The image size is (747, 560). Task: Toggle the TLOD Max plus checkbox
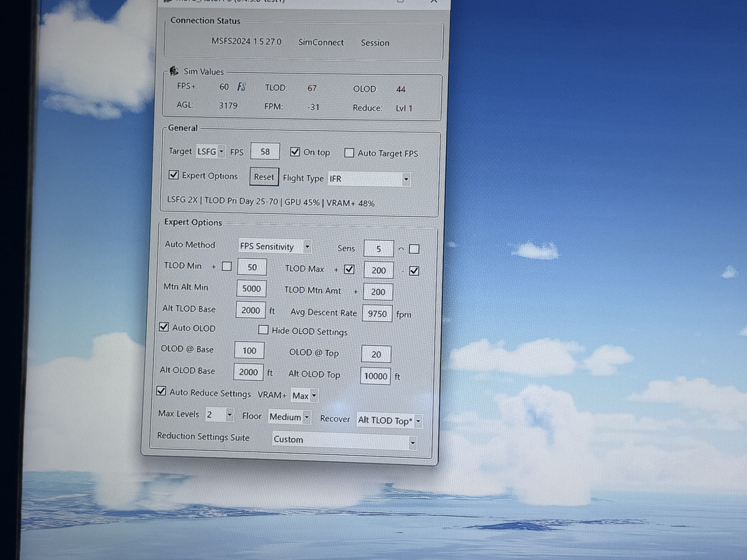349,269
